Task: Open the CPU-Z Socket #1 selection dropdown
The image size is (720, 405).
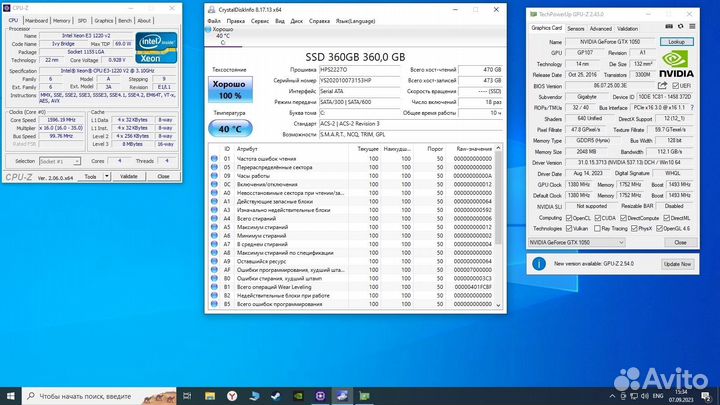Action: coord(60,161)
